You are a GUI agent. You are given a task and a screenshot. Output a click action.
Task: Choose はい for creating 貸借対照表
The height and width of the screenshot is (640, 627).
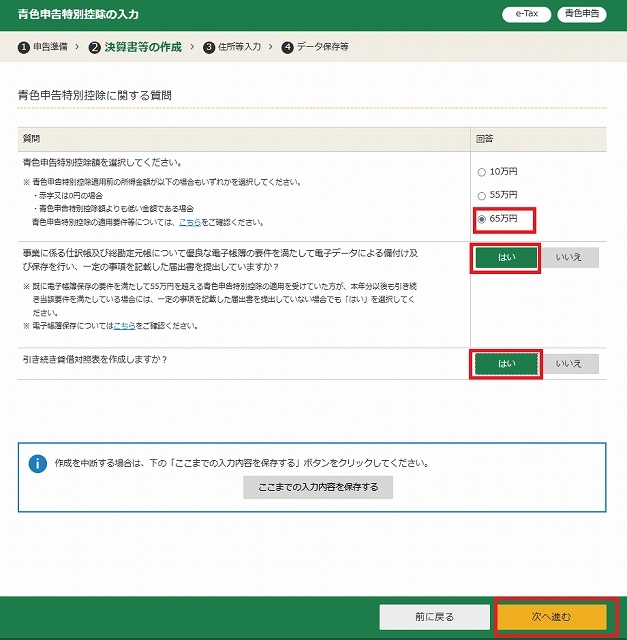click(506, 364)
